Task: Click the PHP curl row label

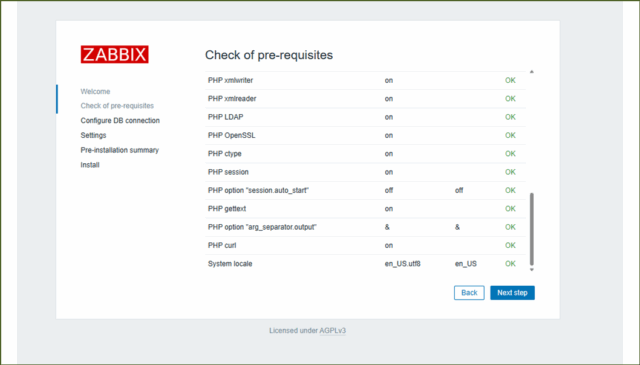Action: click(222, 245)
